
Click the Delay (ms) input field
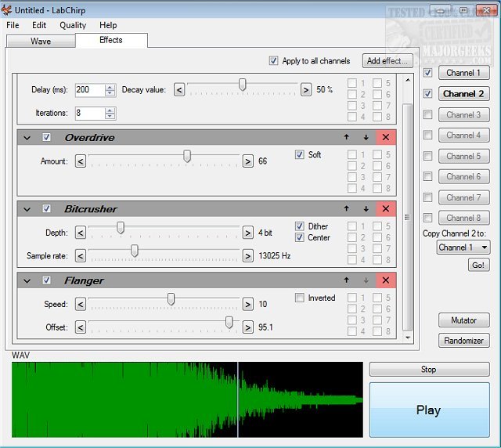point(89,90)
